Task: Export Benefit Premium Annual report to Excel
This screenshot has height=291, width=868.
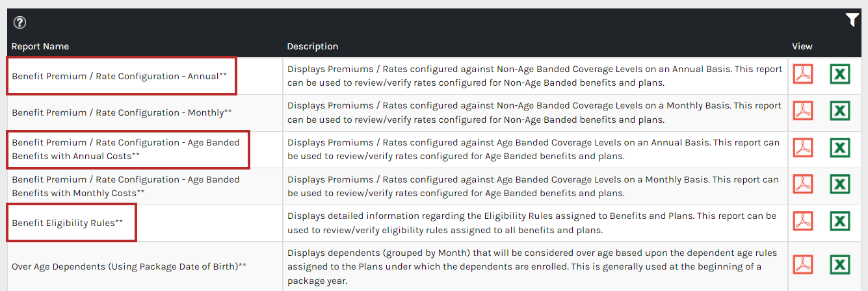Action: [x=840, y=74]
